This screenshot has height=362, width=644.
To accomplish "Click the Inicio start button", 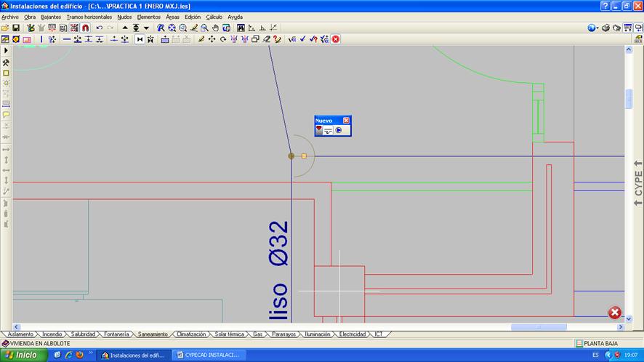I will coord(23,355).
